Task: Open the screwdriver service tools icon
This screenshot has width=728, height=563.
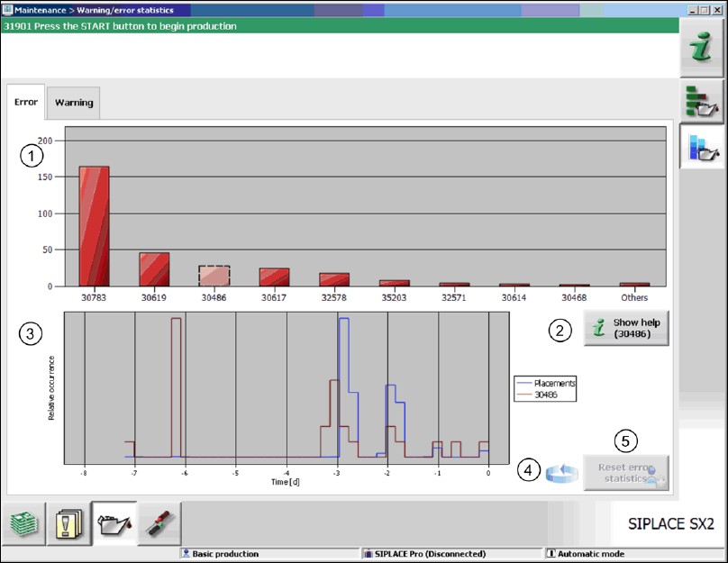Action: [159, 522]
